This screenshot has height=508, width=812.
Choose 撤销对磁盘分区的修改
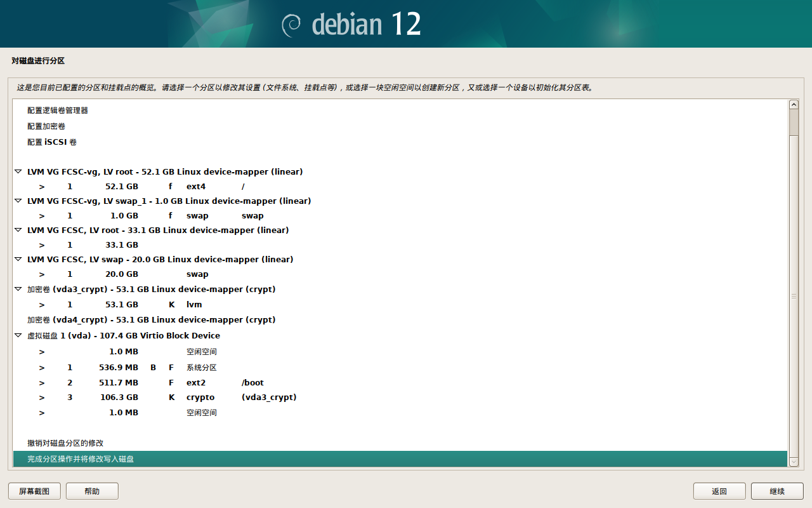click(x=400, y=443)
